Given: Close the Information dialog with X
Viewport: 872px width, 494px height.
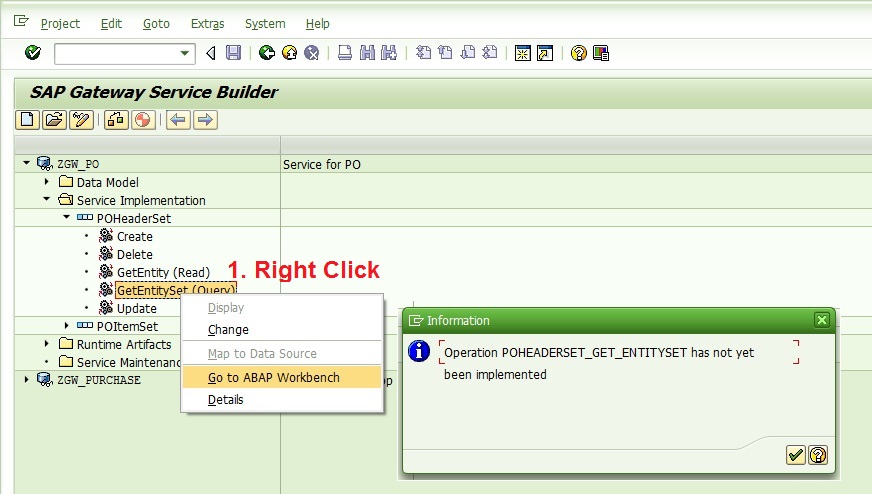Looking at the screenshot, I should [x=821, y=320].
